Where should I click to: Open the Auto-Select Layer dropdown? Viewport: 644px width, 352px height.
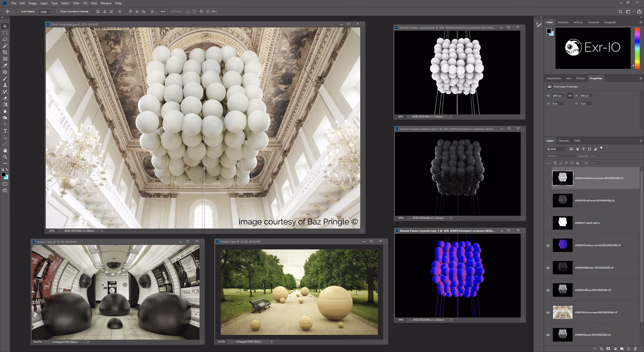46,12
